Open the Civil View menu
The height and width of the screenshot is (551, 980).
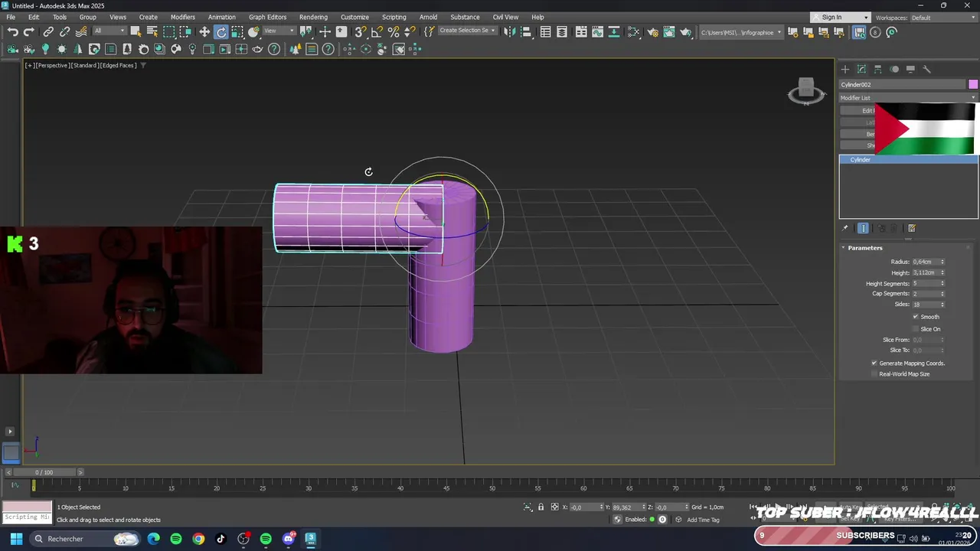[x=505, y=17]
